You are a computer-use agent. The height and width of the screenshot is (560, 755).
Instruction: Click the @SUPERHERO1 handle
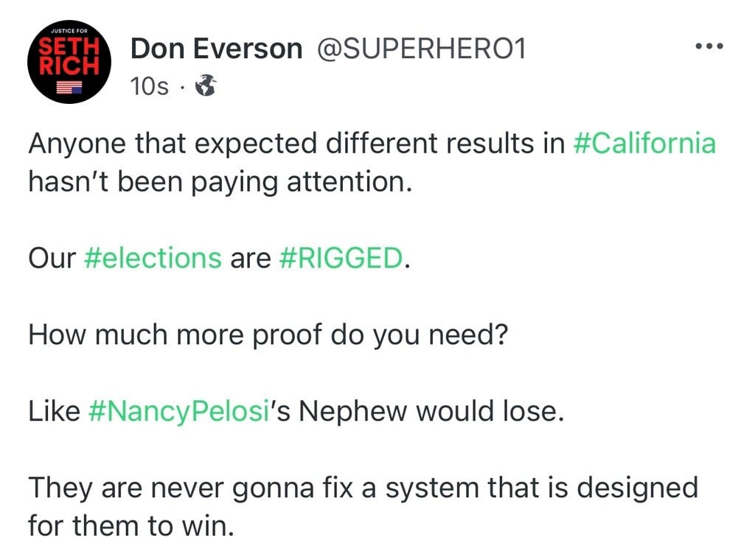click(421, 49)
